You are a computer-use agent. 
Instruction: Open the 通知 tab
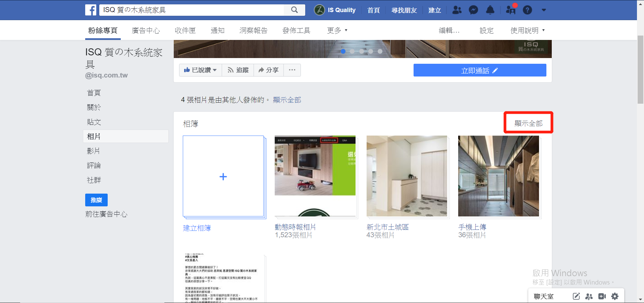click(x=217, y=31)
